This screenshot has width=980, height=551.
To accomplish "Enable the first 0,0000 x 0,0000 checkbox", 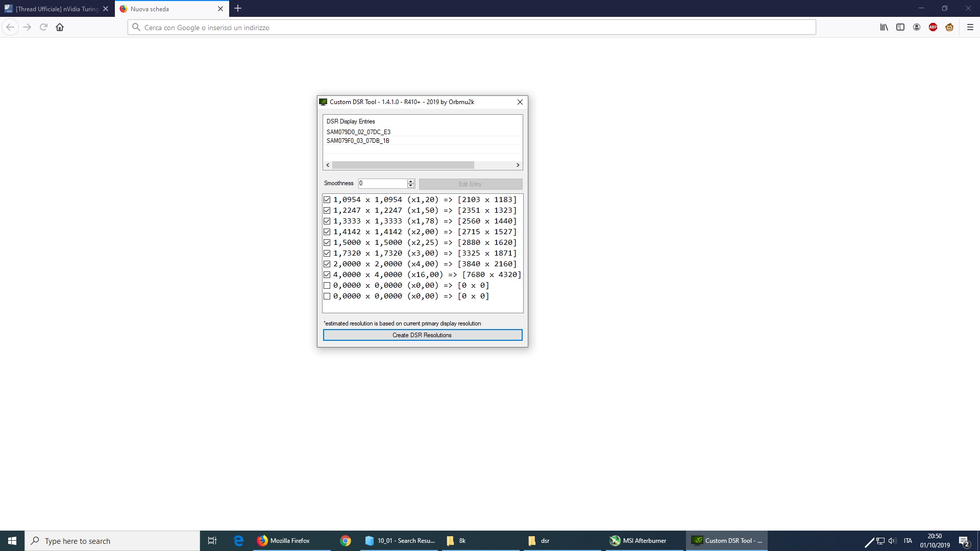I will pos(327,285).
